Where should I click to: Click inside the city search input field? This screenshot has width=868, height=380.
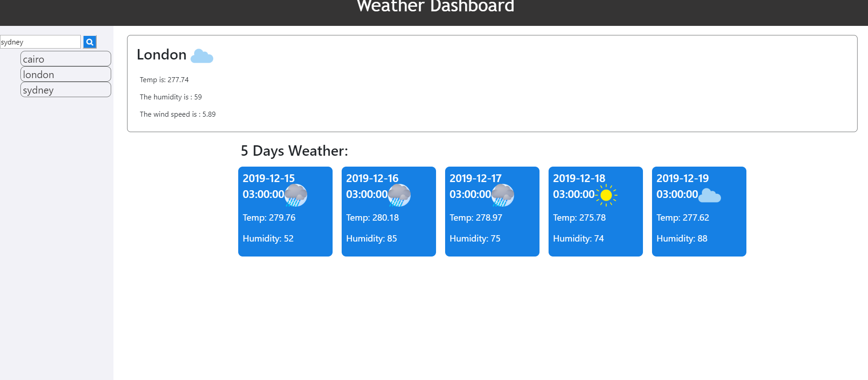[40, 42]
